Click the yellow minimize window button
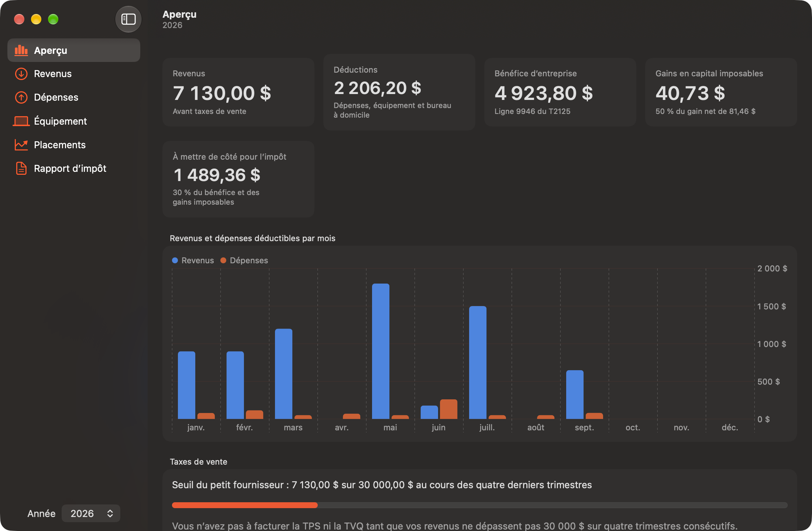The width and height of the screenshot is (812, 531). 36,19
